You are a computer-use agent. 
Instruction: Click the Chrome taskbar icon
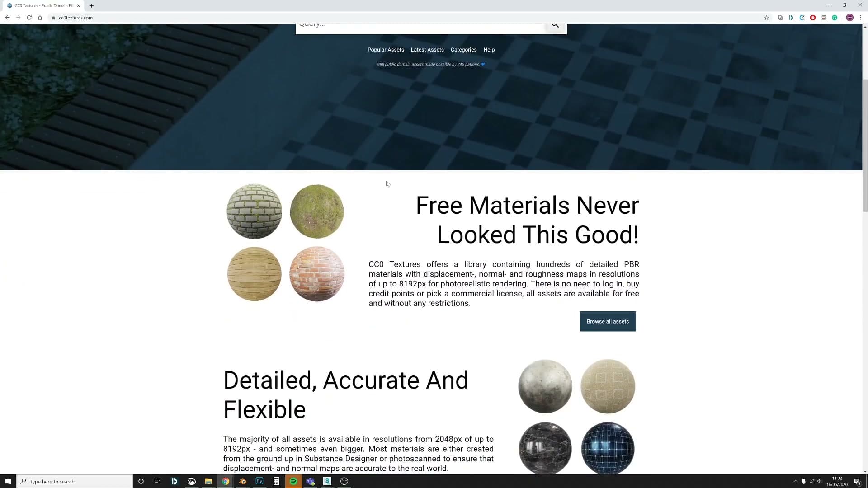click(226, 481)
